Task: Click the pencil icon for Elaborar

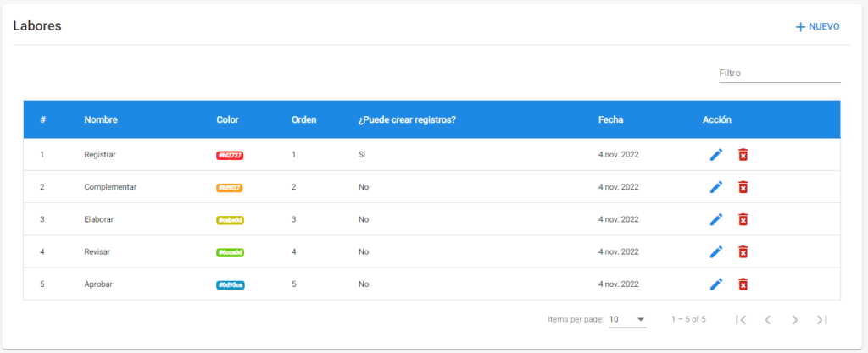Action: pos(716,219)
